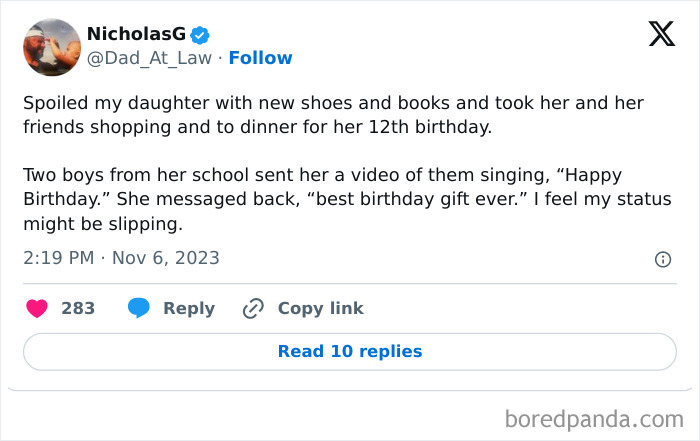Click the 283 likes count
Screen dimensions: 700x441
[x=78, y=308]
